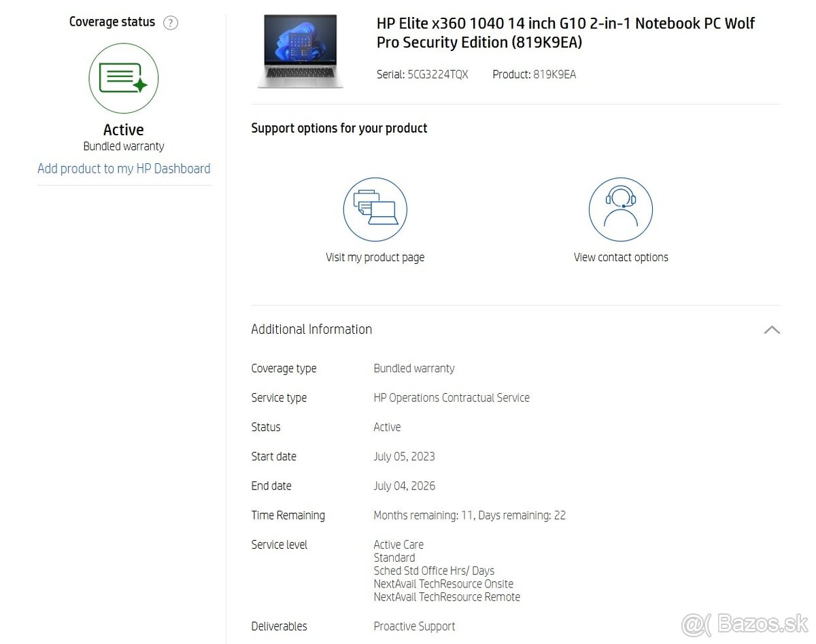Open Add product to my HP Dashboard link
This screenshot has width=816, height=644.
[124, 169]
